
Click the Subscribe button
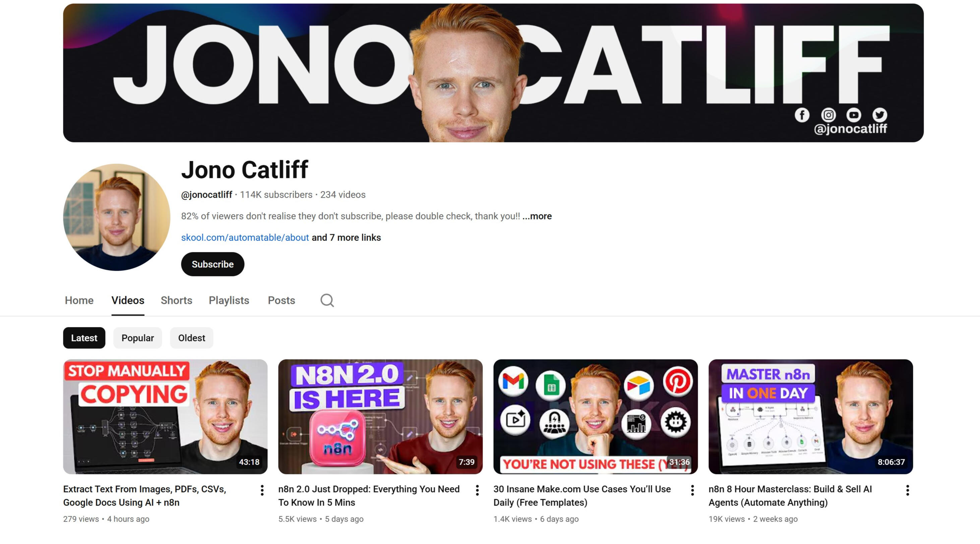213,264
